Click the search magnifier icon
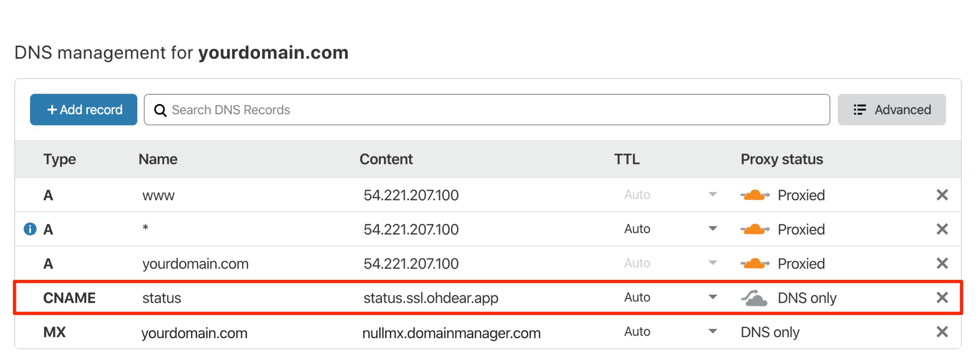980x358 pixels. tap(160, 110)
